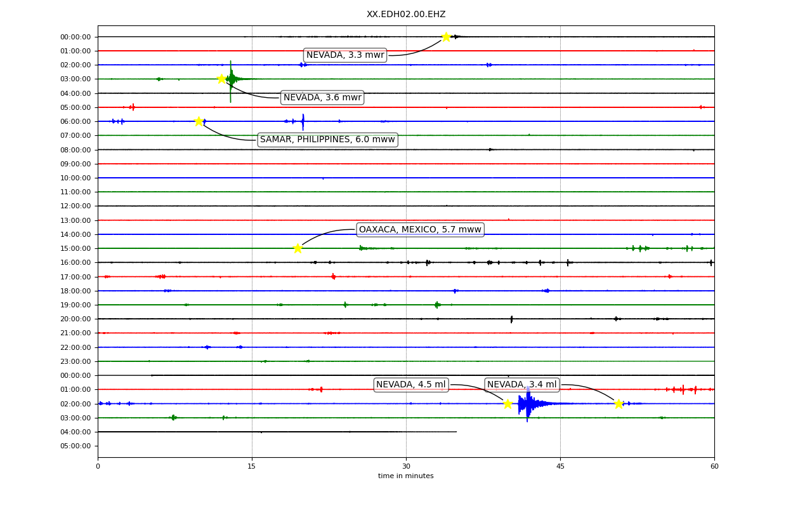812x508 pixels.
Task: Click the Nevada 3.4 ml star marker
Action: pyautogui.click(x=619, y=404)
